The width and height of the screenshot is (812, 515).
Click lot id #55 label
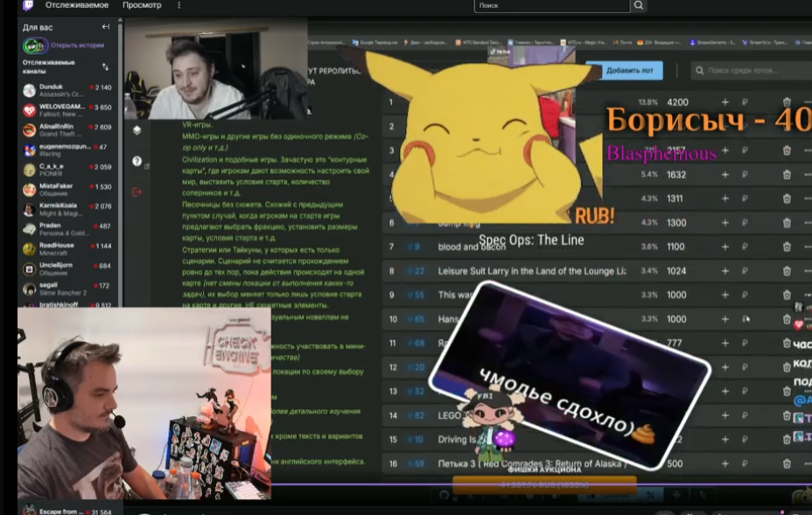coord(416,295)
